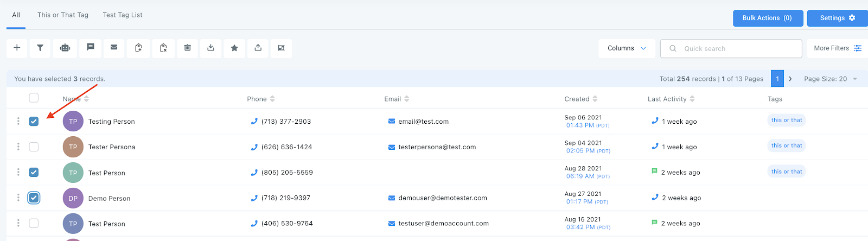Click the send SMS chat icon

[91, 48]
